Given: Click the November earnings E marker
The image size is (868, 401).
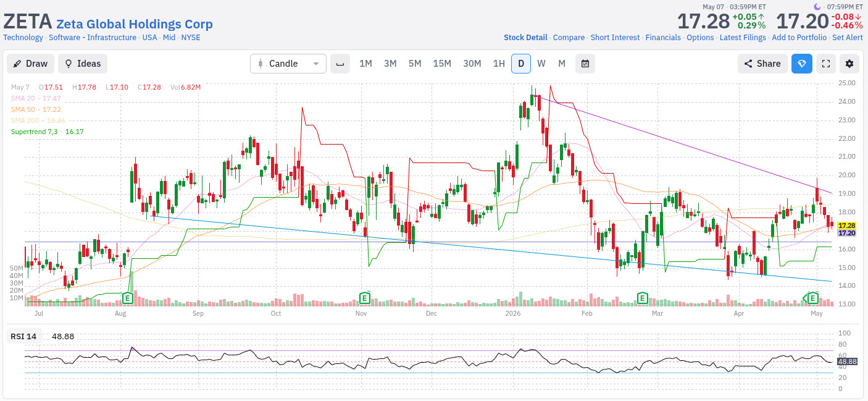Looking at the screenshot, I should click(365, 298).
